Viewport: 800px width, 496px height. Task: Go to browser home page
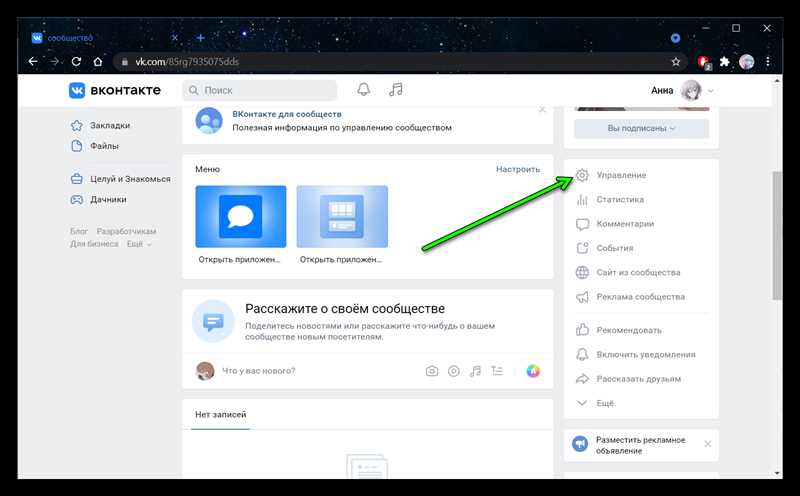(x=98, y=62)
